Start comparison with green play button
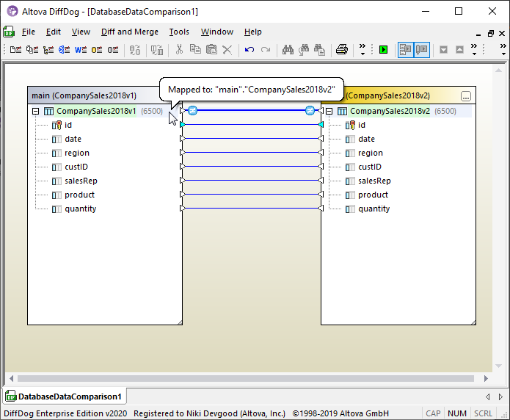This screenshot has width=510, height=420. [383, 50]
